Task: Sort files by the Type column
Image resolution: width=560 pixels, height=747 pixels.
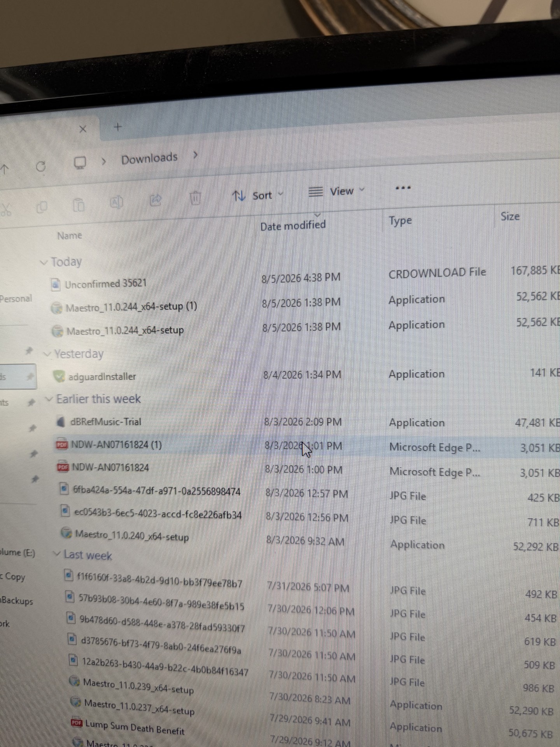Action: point(400,221)
